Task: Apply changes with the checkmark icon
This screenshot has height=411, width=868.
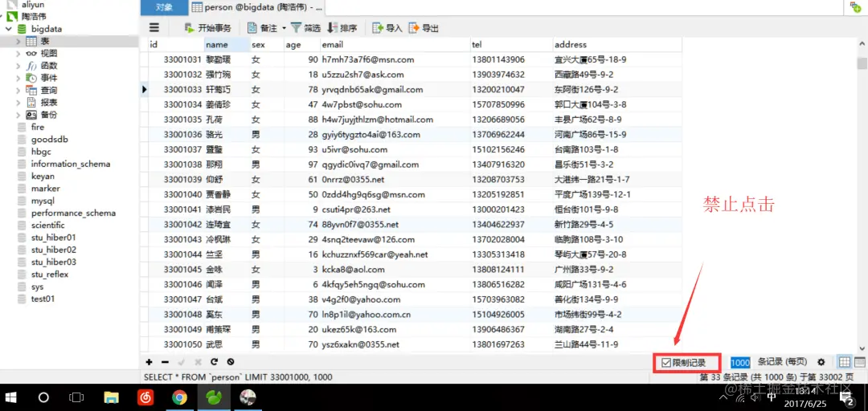Action: (x=182, y=362)
